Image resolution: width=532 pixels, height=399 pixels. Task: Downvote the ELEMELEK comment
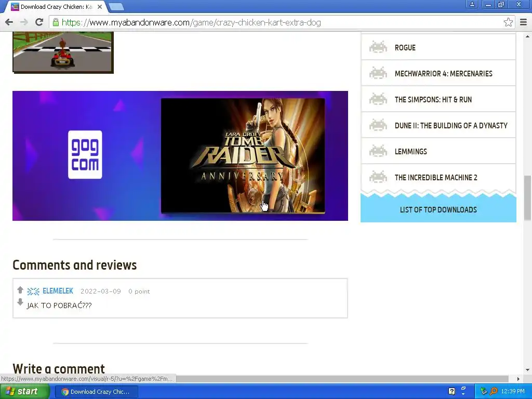[20, 302]
